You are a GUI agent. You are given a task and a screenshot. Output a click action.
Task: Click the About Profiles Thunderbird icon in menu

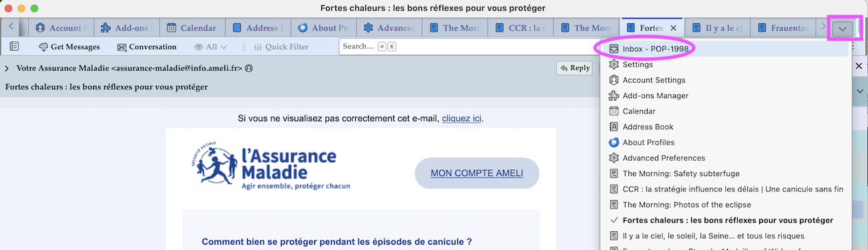click(614, 142)
